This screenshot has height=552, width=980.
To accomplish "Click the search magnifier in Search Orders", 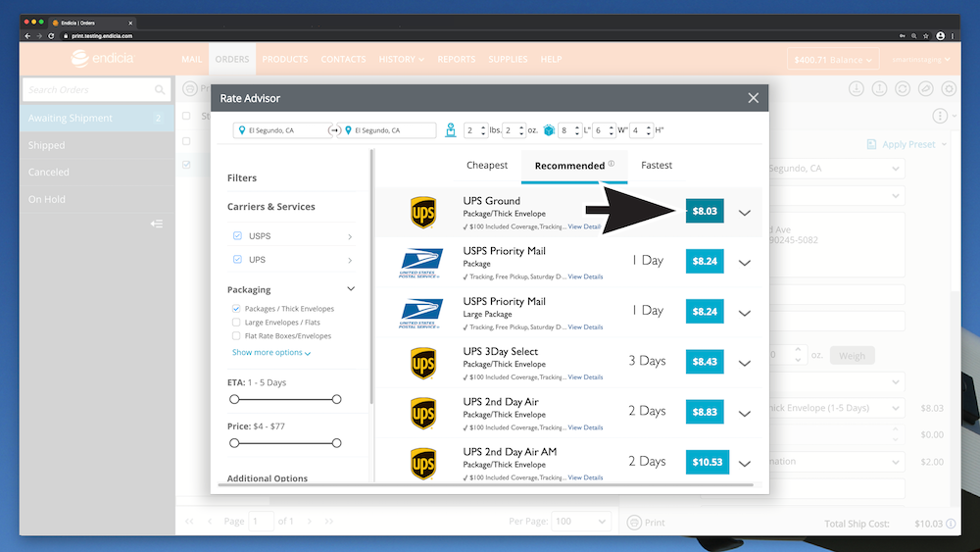I will click(x=160, y=90).
